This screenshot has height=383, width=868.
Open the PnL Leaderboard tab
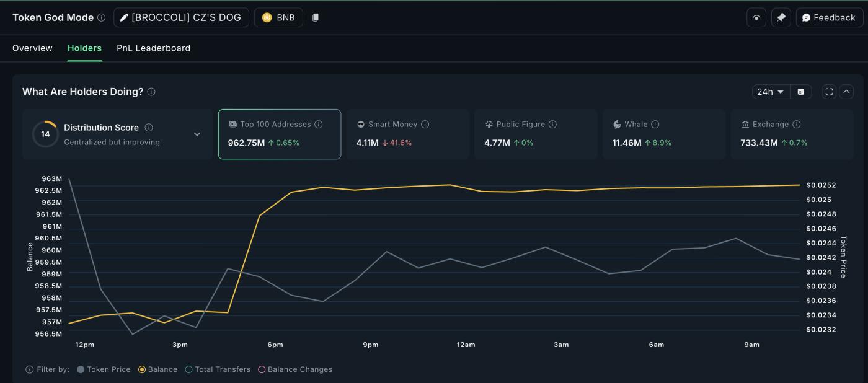tap(153, 48)
